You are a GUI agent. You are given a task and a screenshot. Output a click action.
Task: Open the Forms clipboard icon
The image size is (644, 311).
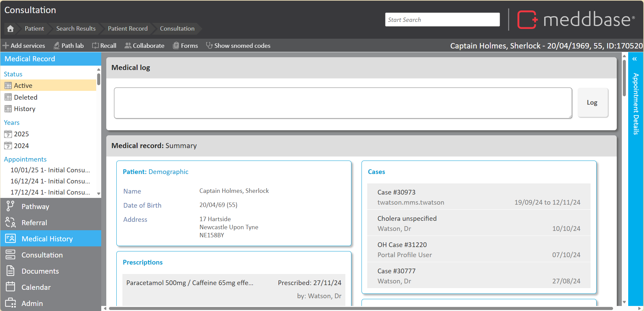tap(176, 45)
